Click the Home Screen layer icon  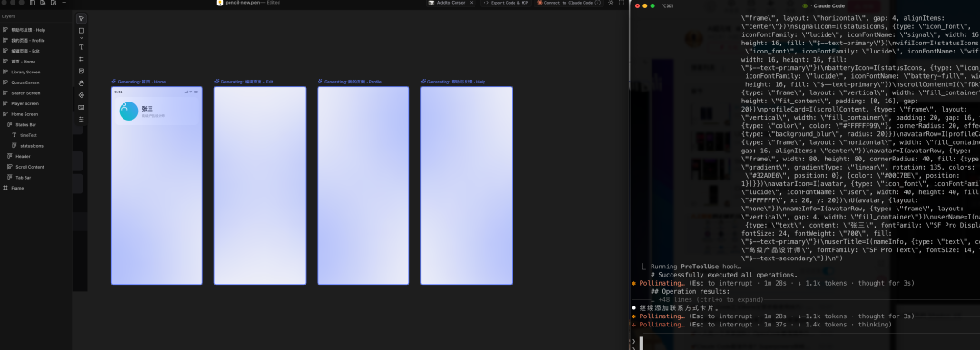click(5, 114)
